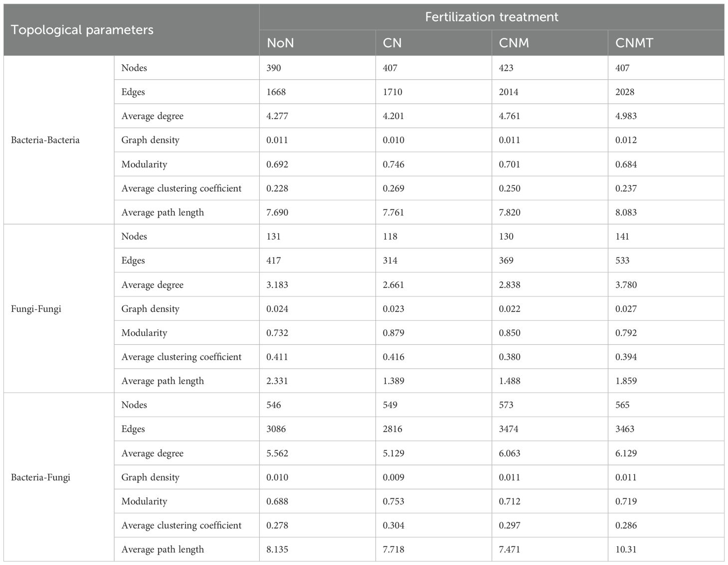The width and height of the screenshot is (728, 565).
Task: Click the Bacteria-Fungi row group label
Action: pyautogui.click(x=40, y=477)
